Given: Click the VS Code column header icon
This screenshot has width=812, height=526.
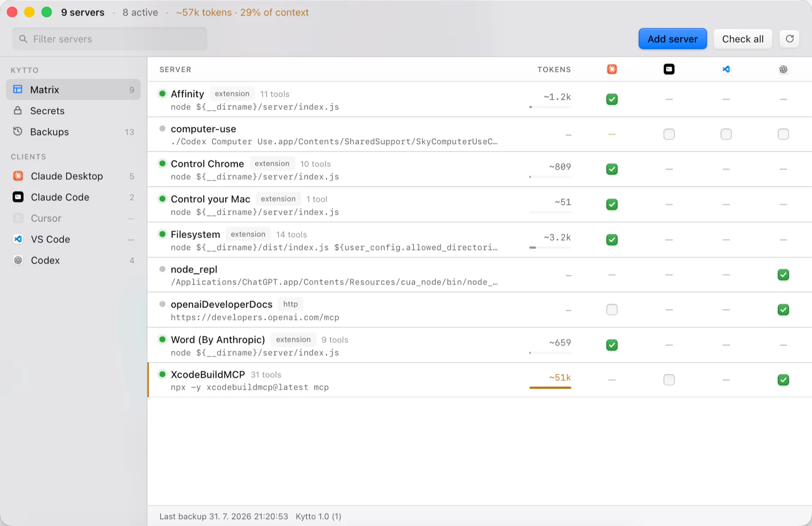Looking at the screenshot, I should 726,69.
